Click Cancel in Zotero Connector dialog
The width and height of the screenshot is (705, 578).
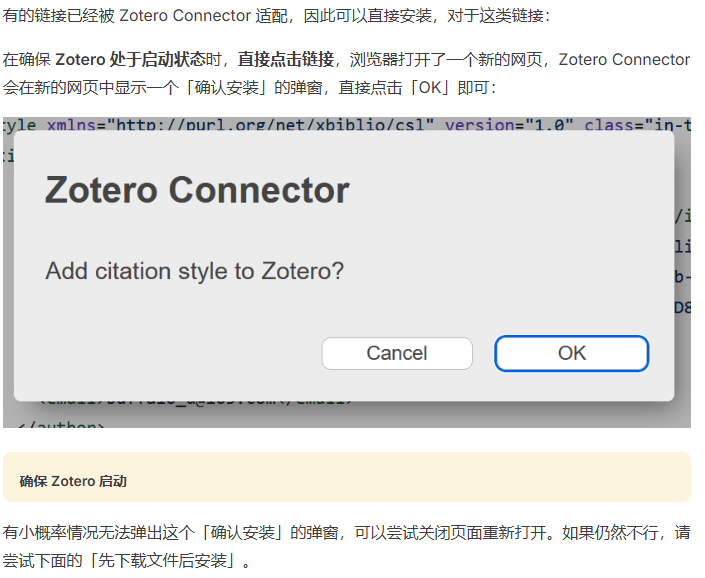pyautogui.click(x=397, y=353)
